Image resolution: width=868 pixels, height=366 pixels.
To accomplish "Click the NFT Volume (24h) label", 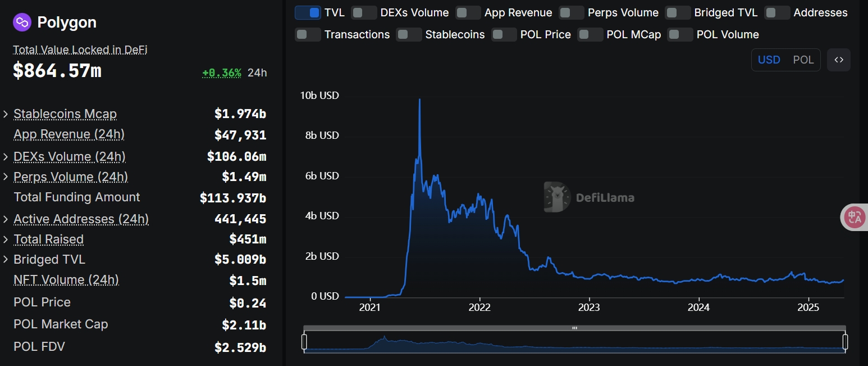I will pyautogui.click(x=66, y=279).
